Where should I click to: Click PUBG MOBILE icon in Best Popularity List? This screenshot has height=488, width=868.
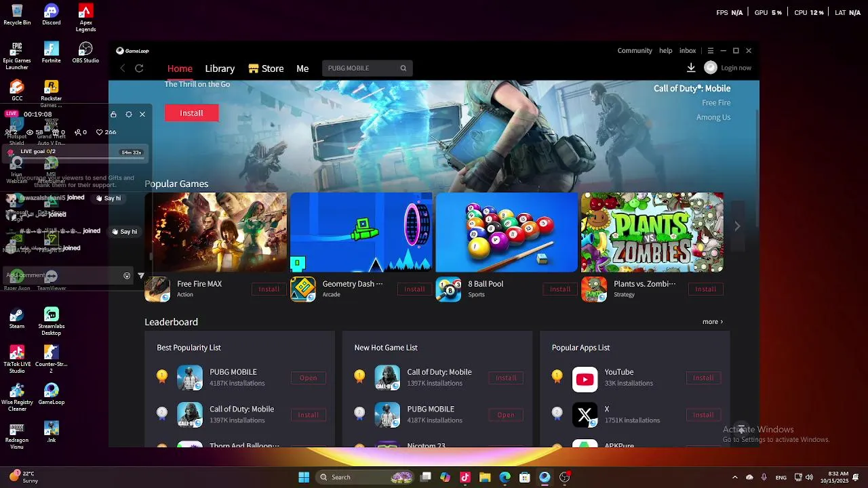pyautogui.click(x=190, y=378)
